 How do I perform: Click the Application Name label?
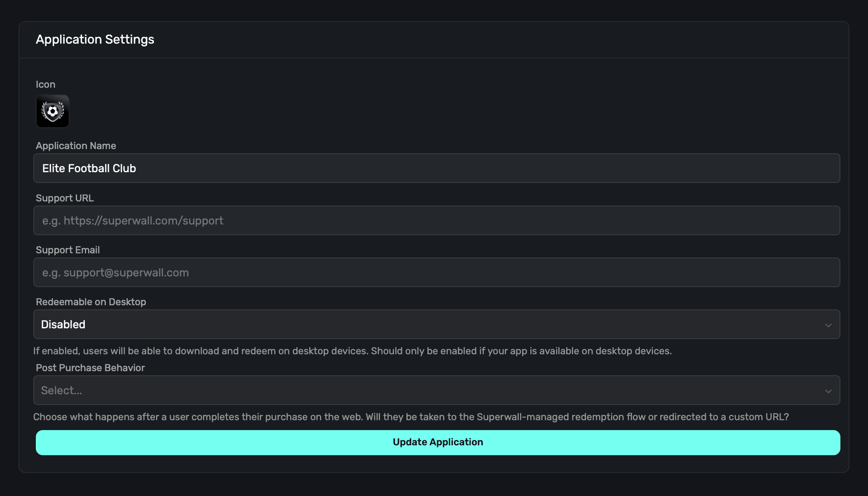click(x=76, y=146)
